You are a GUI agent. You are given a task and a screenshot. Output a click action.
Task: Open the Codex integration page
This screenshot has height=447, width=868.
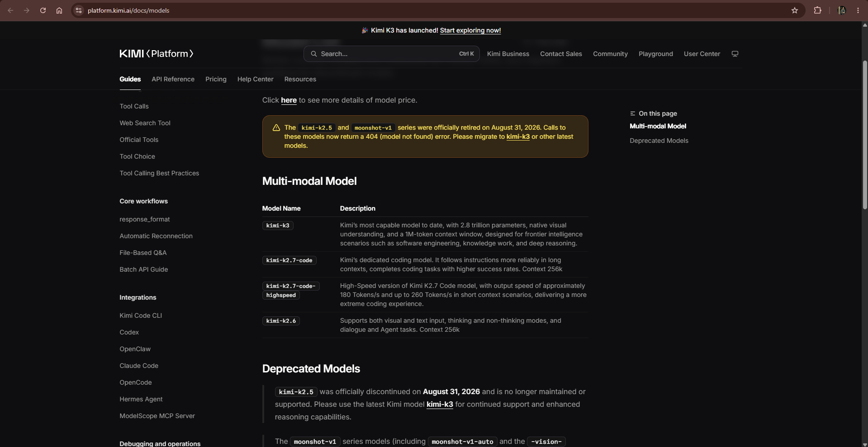click(129, 332)
